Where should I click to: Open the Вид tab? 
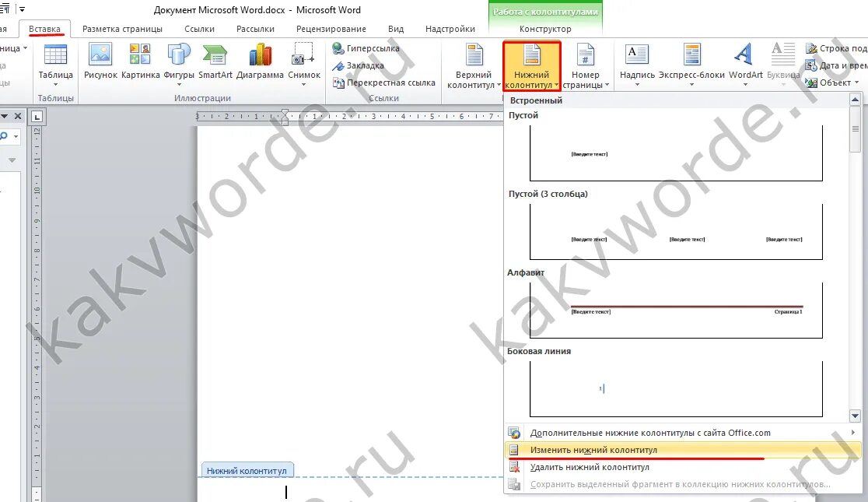396,29
